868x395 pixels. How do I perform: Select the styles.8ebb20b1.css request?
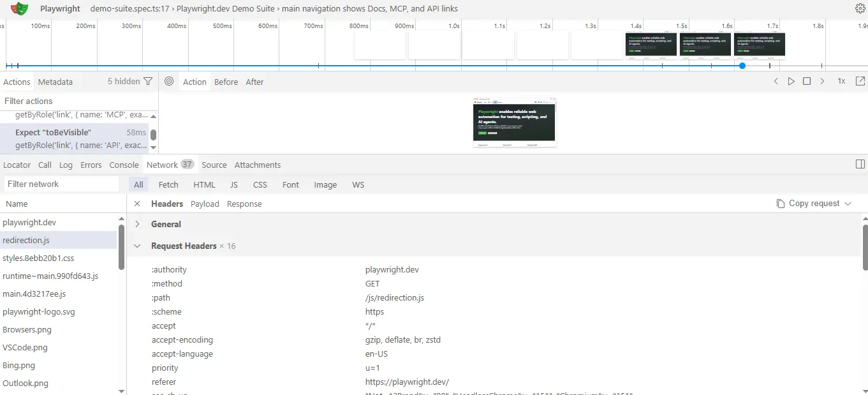[x=58, y=258]
